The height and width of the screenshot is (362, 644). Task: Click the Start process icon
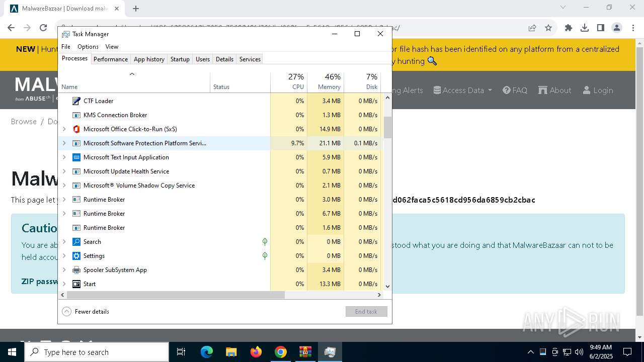point(76,284)
